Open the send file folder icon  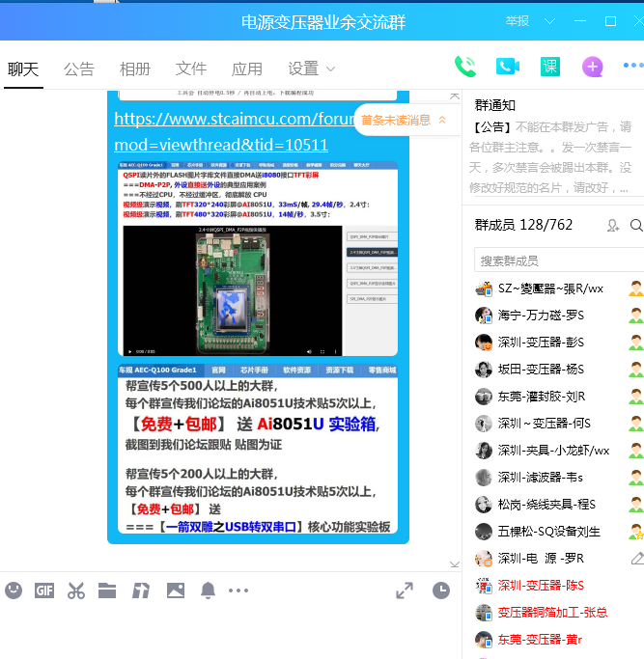coord(107,590)
